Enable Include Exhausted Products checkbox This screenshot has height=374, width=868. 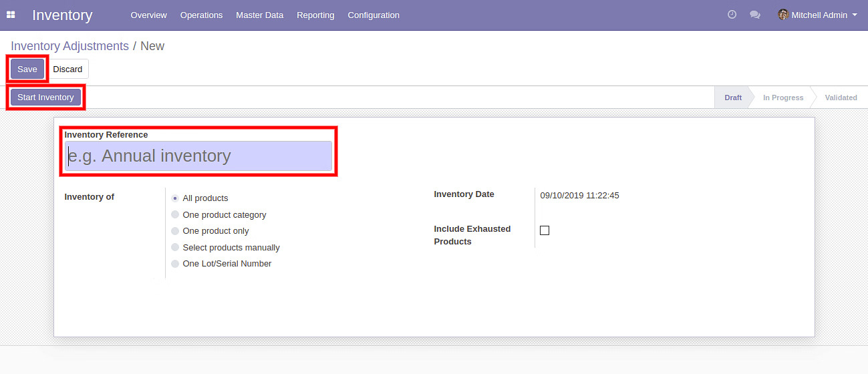coord(545,230)
